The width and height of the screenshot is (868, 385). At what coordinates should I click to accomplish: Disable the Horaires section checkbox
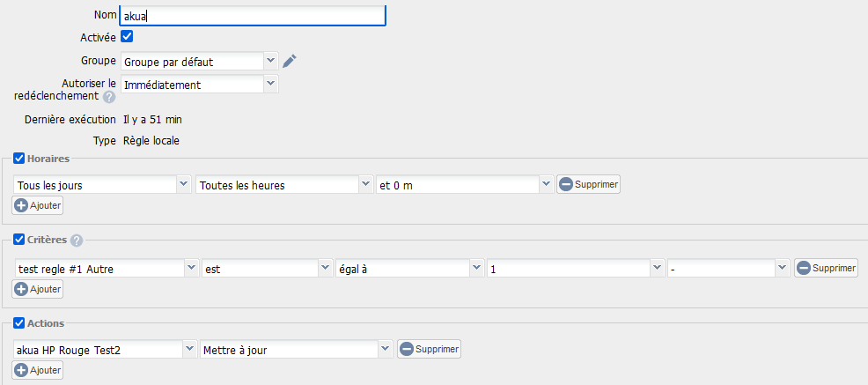click(x=19, y=159)
